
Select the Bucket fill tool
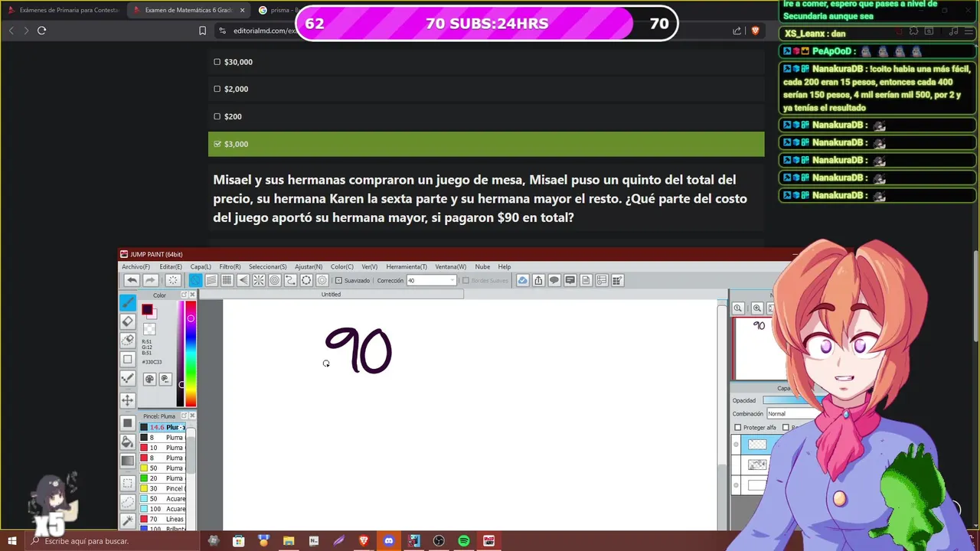click(128, 442)
